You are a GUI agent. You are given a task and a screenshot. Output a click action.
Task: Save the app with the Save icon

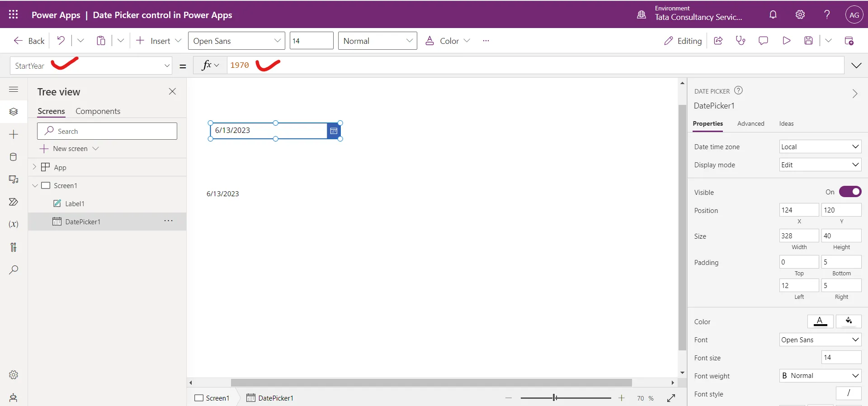[809, 41]
